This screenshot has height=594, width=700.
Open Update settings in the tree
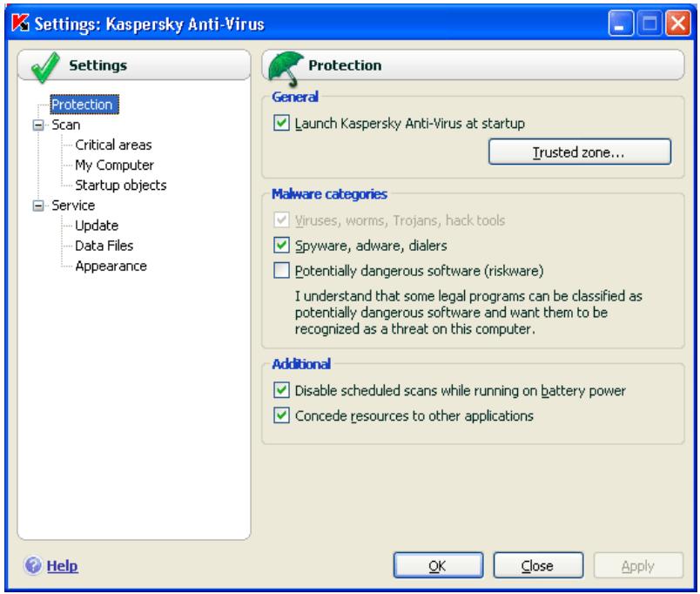97,226
